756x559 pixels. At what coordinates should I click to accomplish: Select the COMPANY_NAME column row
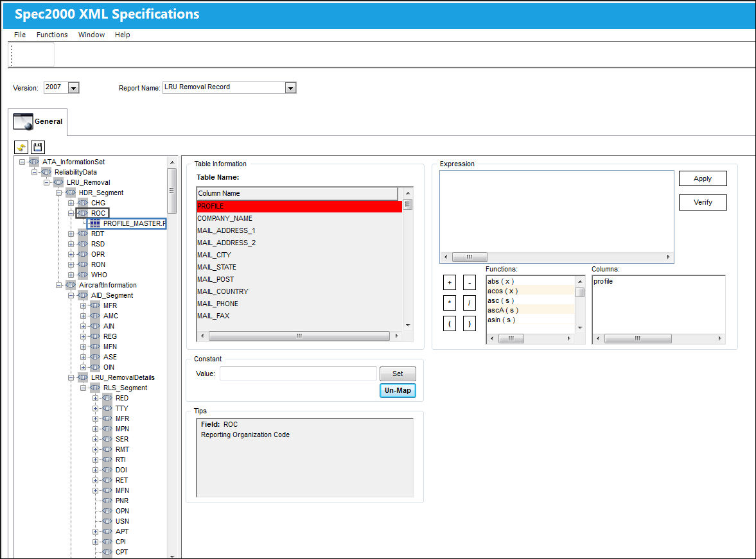click(299, 218)
